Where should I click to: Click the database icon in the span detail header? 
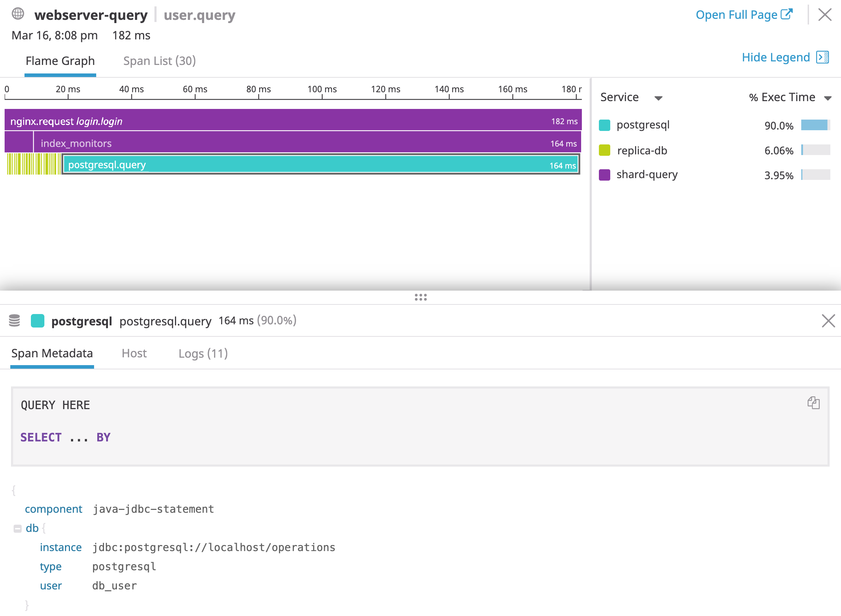[15, 321]
